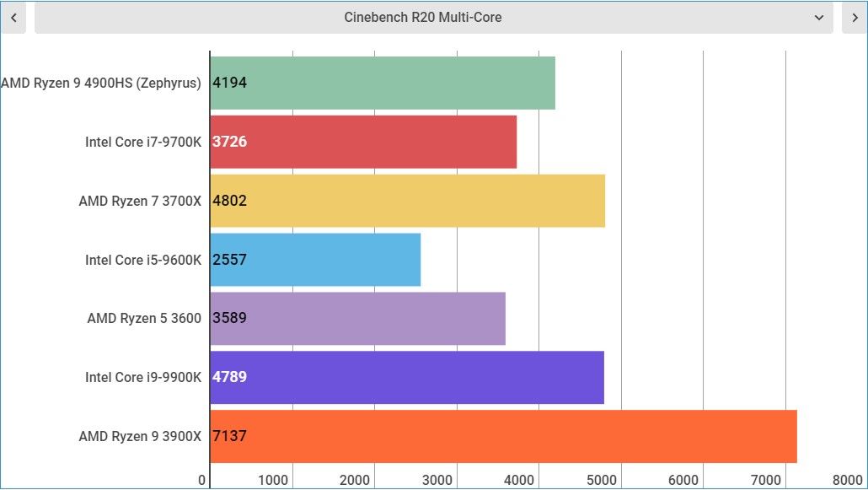Select the orange Ryzen 9 3900X bar
This screenshot has height=490, width=868.
503,436
